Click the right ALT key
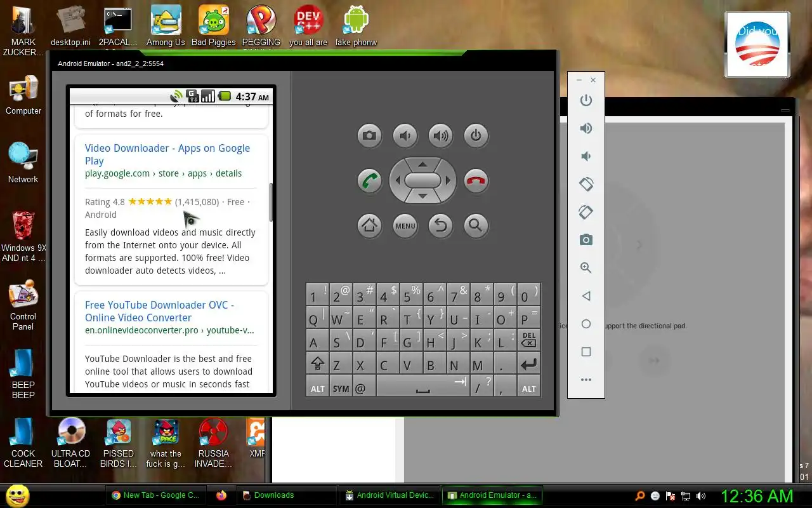Viewport: 812px width, 508px height. (x=529, y=387)
